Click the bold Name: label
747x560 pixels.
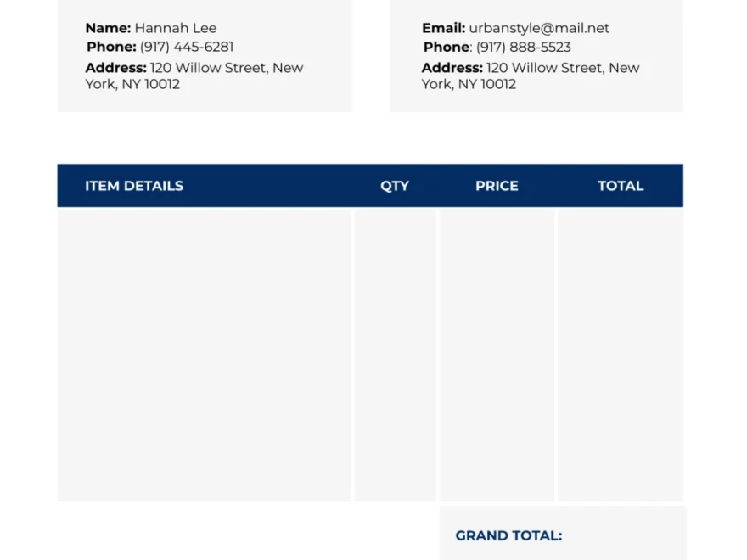coord(108,28)
